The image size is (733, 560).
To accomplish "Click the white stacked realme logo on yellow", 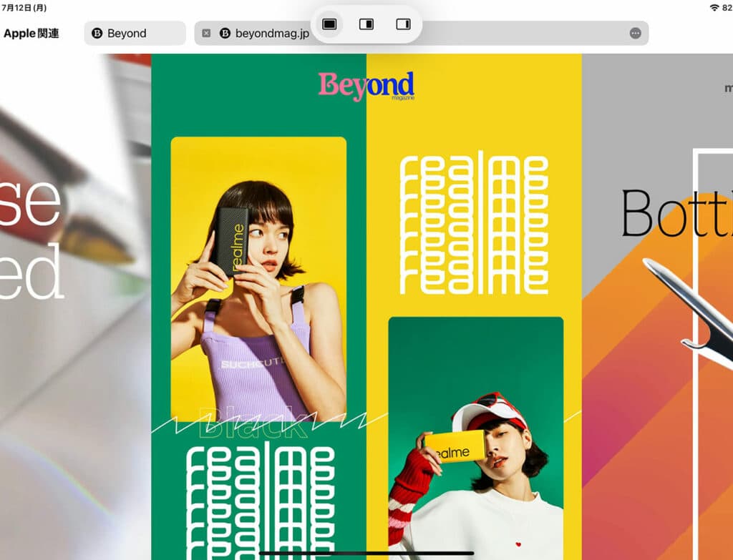I will (x=474, y=223).
